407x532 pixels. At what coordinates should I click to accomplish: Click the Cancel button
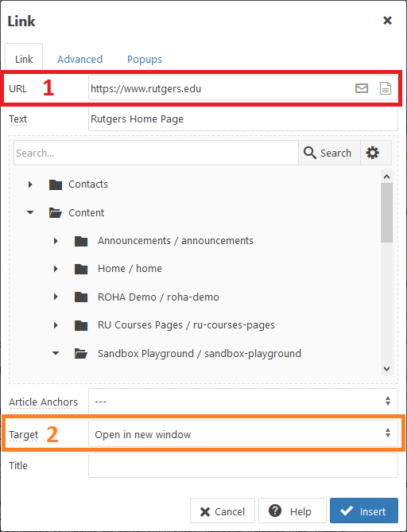(x=223, y=511)
